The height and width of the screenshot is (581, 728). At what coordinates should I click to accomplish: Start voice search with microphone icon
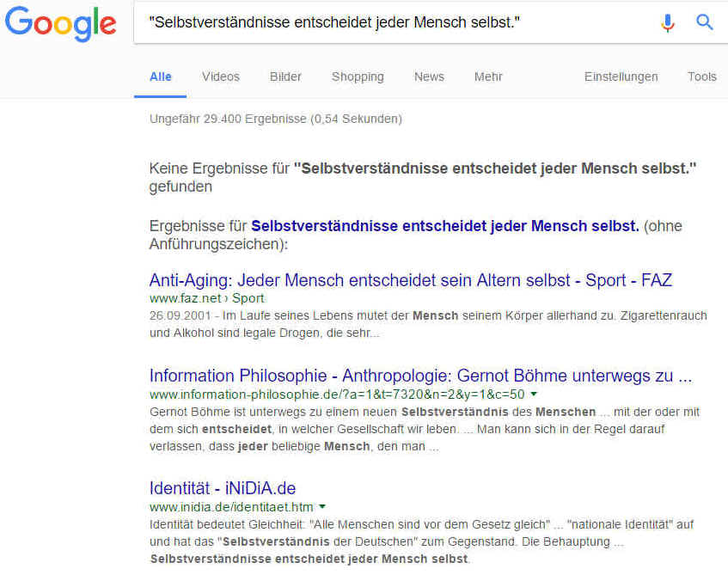(x=668, y=22)
